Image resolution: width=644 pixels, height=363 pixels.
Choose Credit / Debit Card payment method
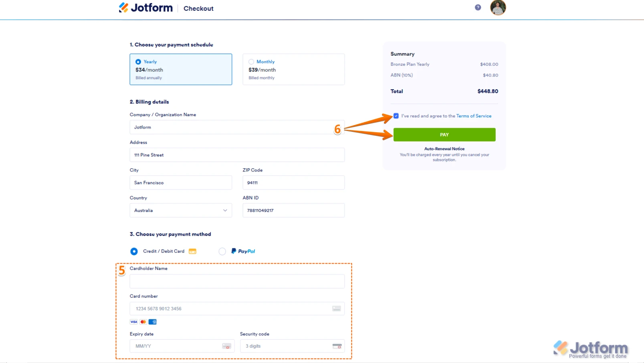(x=134, y=251)
